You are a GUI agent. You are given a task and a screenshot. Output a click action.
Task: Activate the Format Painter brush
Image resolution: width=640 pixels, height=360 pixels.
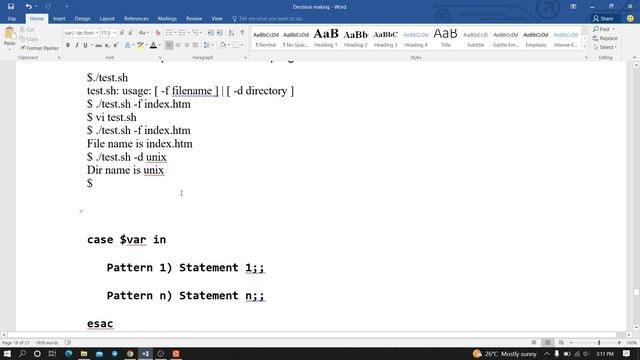pyautogui.click(x=39, y=48)
